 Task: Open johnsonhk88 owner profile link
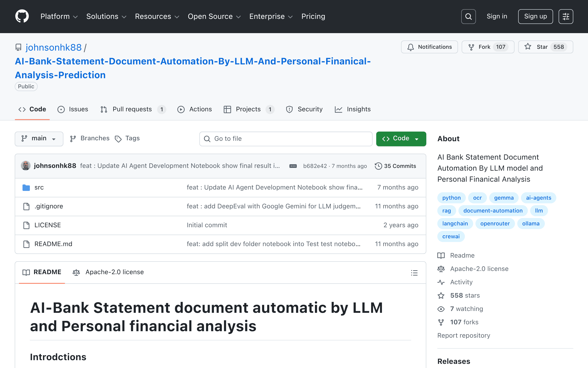click(54, 47)
